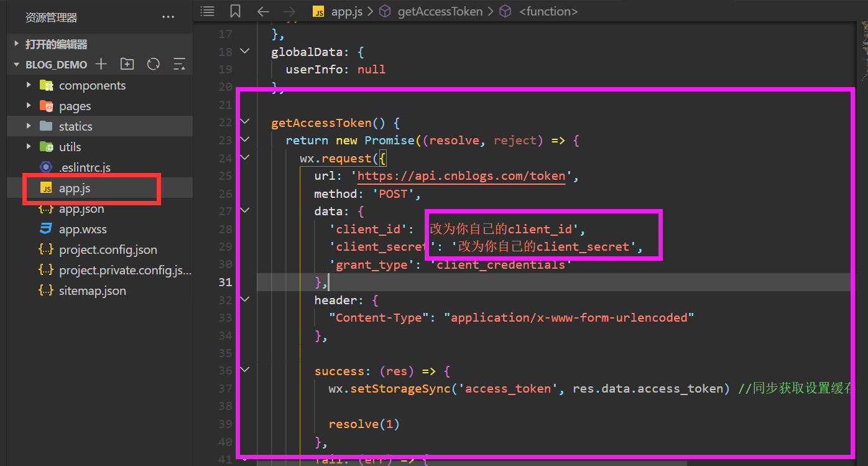Click the api.cnblogs.com token URL link
Screen dimensions: 868x466
point(461,176)
